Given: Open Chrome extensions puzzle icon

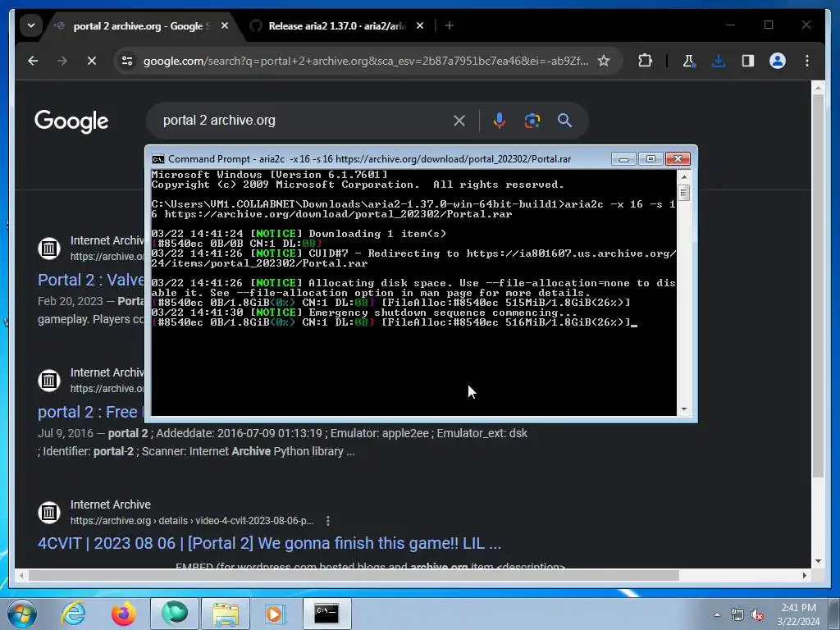Looking at the screenshot, I should click(645, 61).
